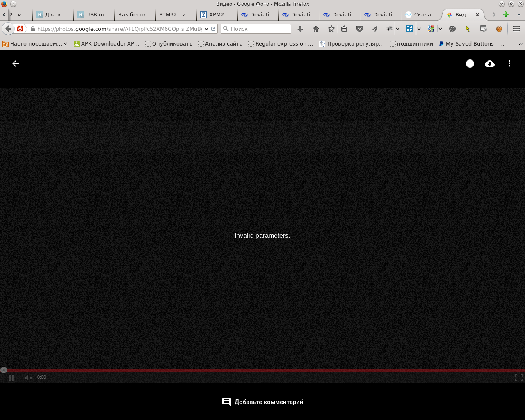Enter fullscreen video mode

(x=518, y=377)
